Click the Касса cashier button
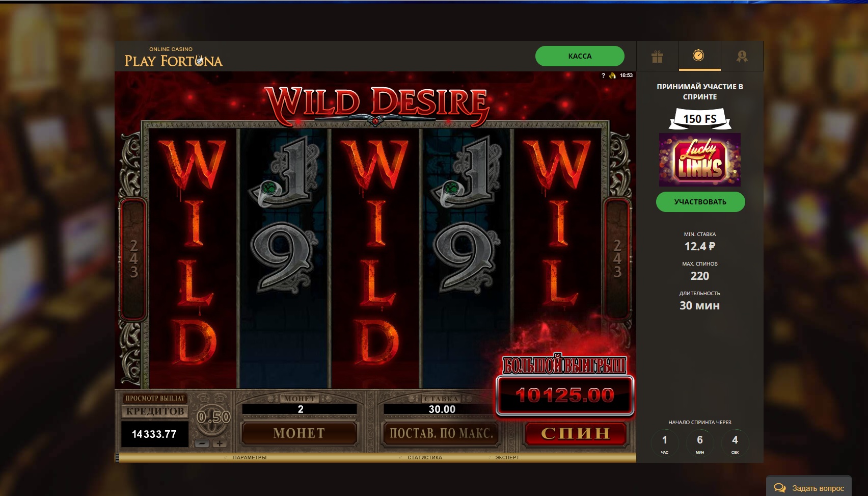868x496 pixels. 580,56
